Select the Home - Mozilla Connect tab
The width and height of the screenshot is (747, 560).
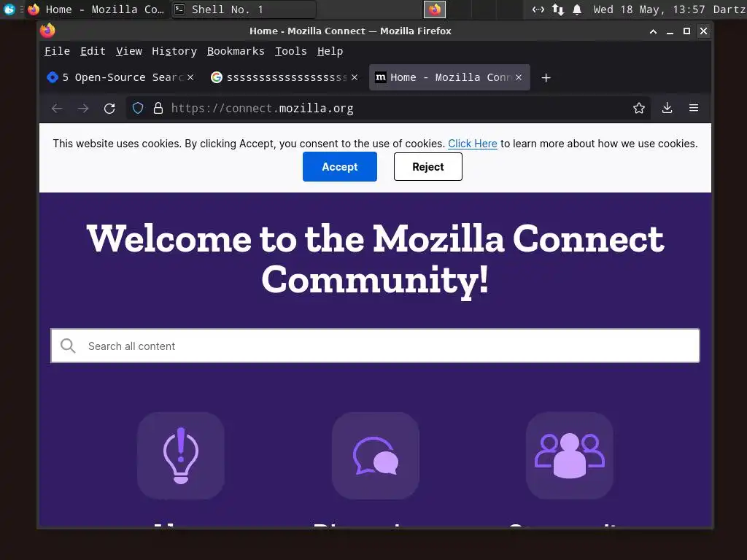tap(449, 77)
